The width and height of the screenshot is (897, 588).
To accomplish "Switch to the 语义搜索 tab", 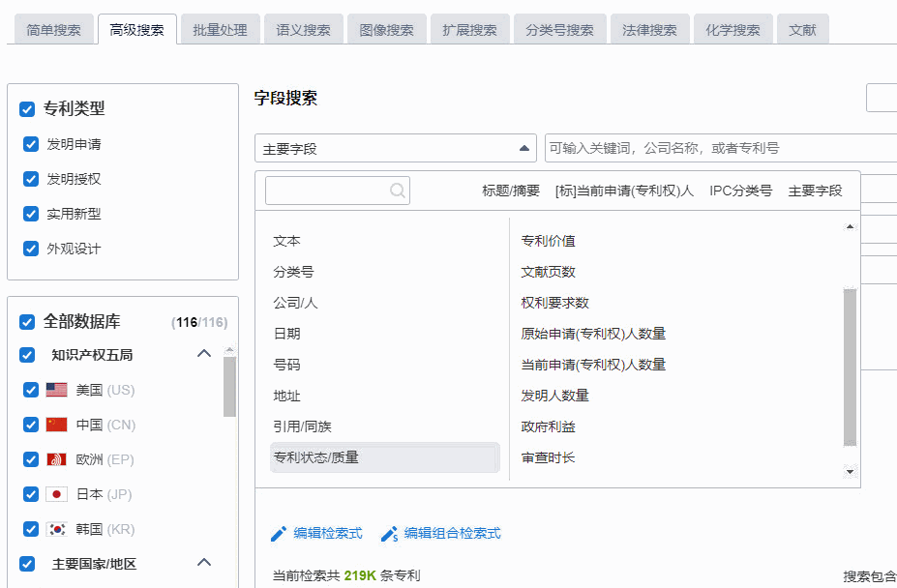I will [303, 30].
